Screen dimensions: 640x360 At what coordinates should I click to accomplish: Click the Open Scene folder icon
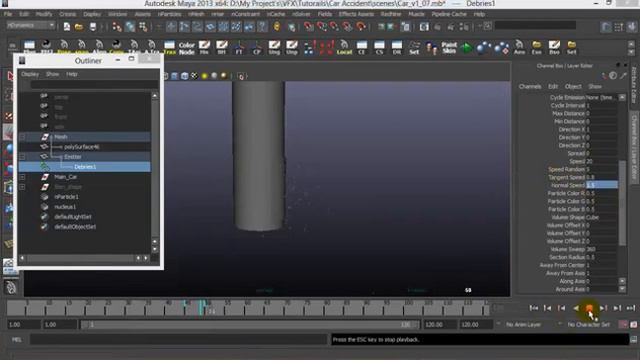[x=79, y=27]
